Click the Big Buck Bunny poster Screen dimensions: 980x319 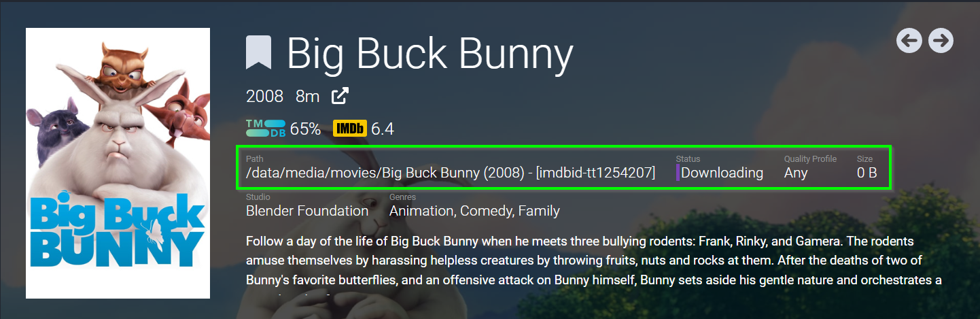tap(118, 163)
